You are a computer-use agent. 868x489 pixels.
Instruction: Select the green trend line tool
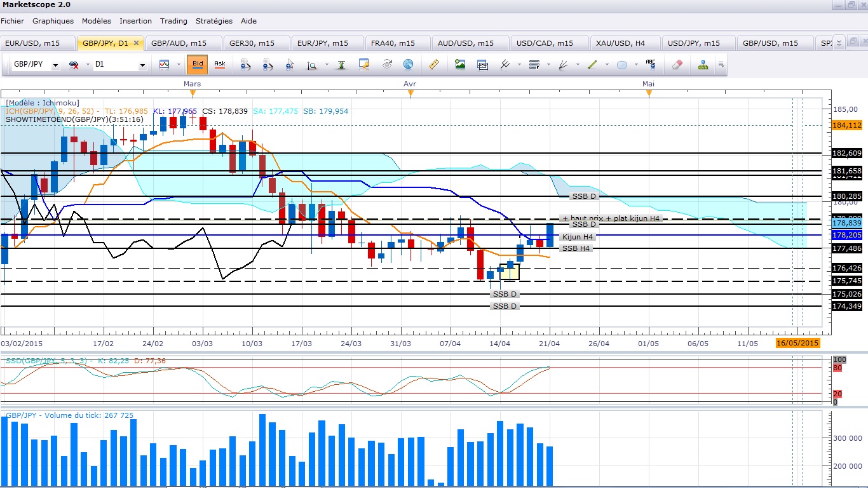[x=592, y=65]
